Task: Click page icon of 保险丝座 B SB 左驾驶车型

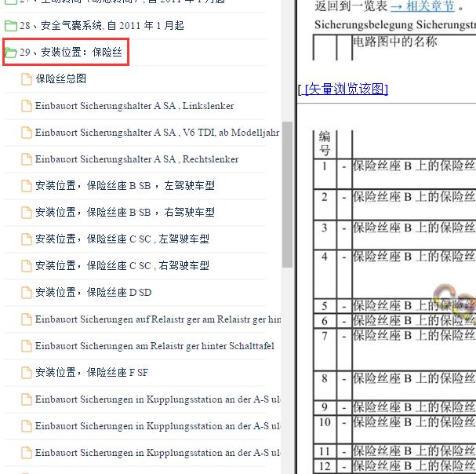Action: click(27, 186)
